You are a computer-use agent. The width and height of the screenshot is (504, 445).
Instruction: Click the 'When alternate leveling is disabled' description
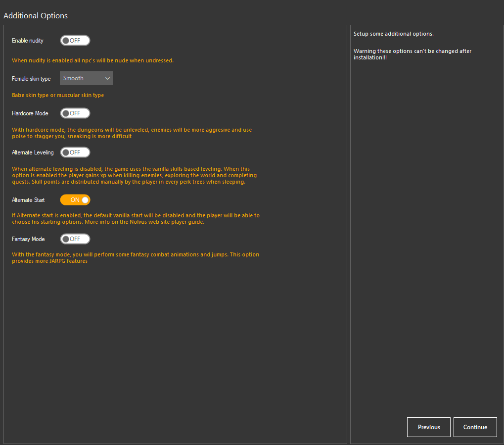[135, 175]
